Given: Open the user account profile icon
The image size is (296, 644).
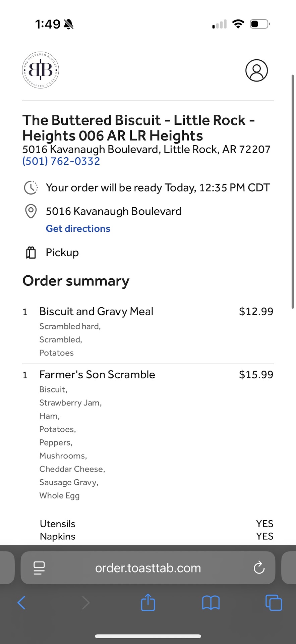Looking at the screenshot, I should point(256,70).
